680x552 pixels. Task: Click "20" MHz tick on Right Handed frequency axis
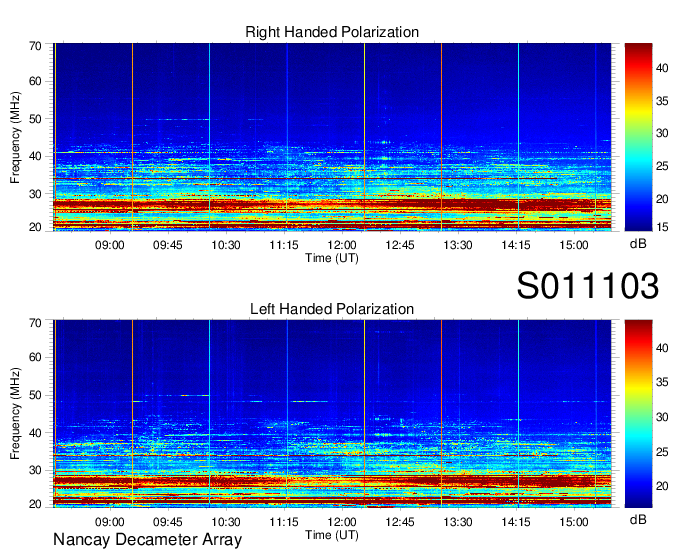(x=35, y=227)
